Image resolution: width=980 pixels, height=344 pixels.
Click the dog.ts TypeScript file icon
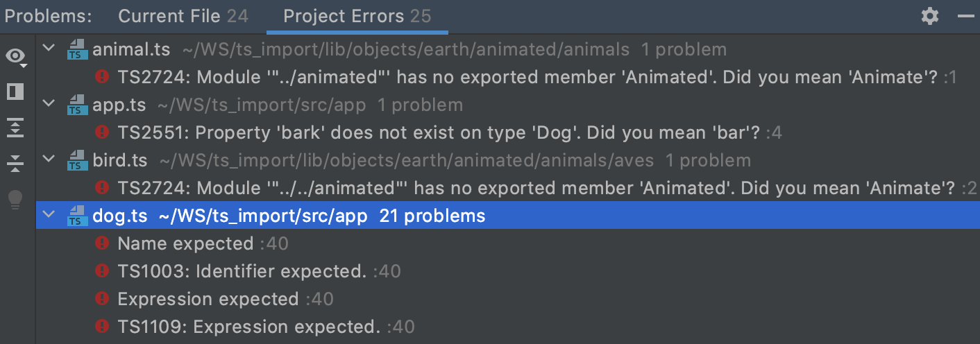tap(76, 216)
